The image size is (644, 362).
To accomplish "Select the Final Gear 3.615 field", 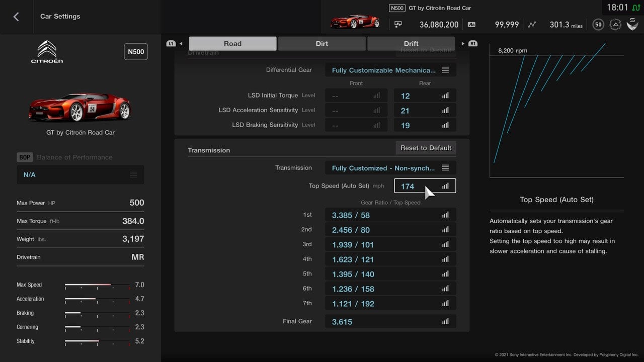I will click(391, 321).
